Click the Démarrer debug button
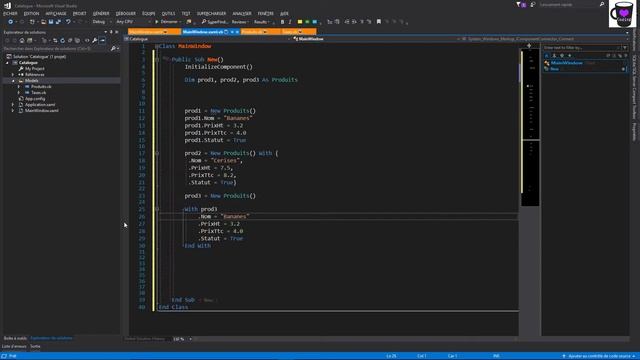This screenshot has width=640, height=360. point(167,22)
